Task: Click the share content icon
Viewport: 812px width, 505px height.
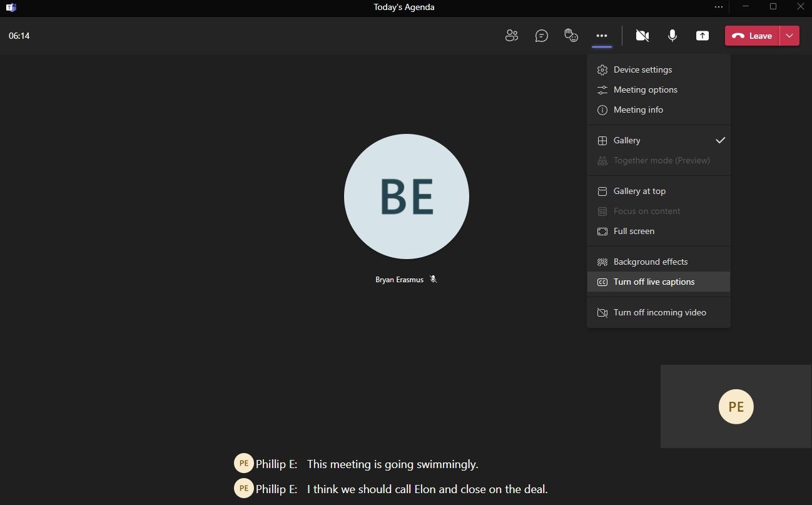Action: click(703, 36)
